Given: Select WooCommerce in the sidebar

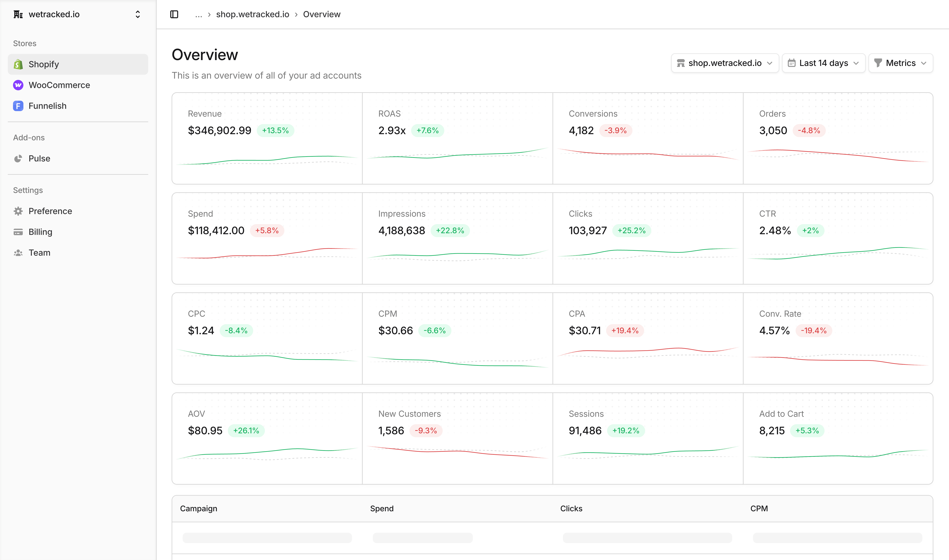Looking at the screenshot, I should coord(78,85).
